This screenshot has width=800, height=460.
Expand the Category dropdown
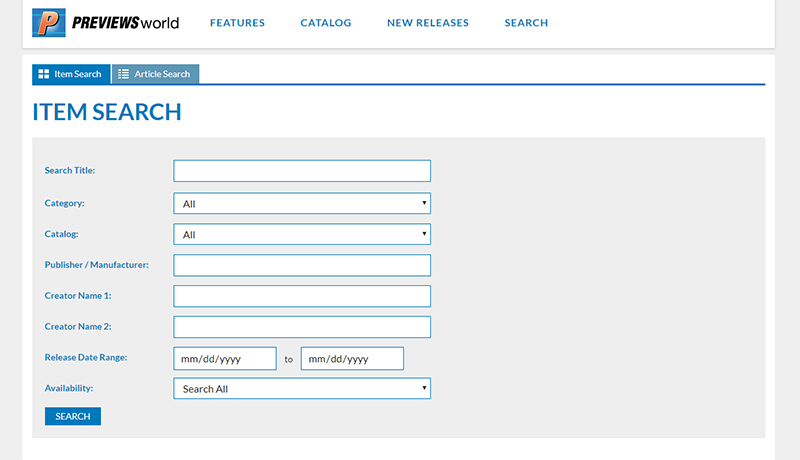(x=302, y=203)
